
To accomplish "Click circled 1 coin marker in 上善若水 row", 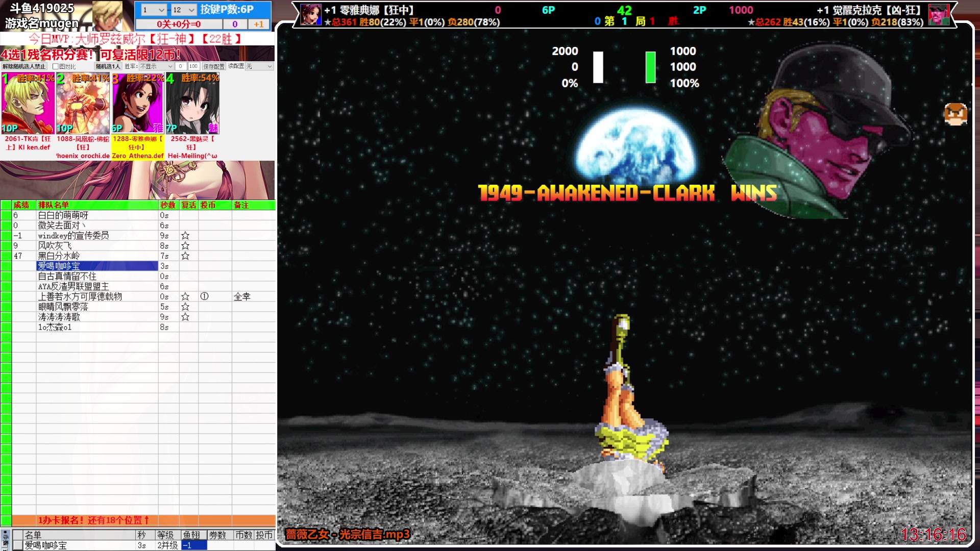I will point(204,296).
